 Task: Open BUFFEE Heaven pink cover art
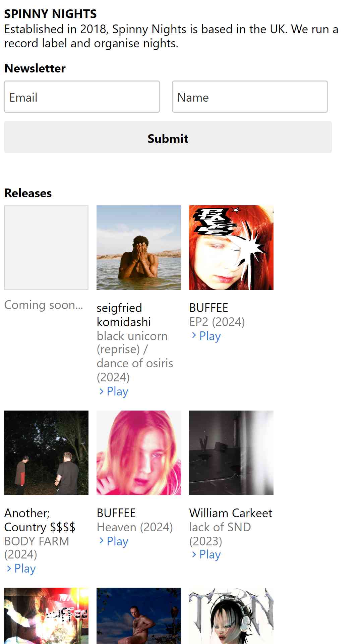139,453
